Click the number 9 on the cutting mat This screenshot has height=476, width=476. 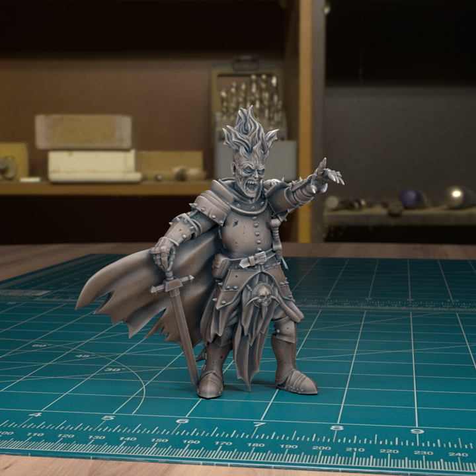pos(417,431)
